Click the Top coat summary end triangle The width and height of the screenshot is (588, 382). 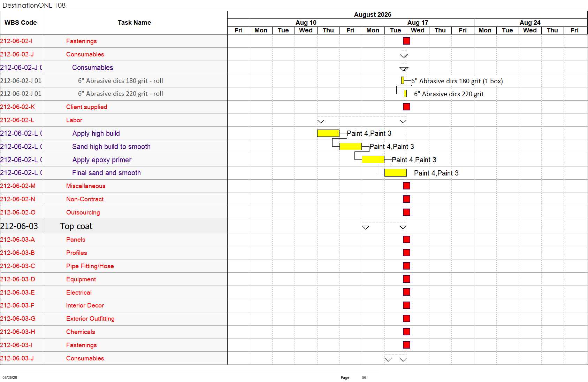(403, 227)
